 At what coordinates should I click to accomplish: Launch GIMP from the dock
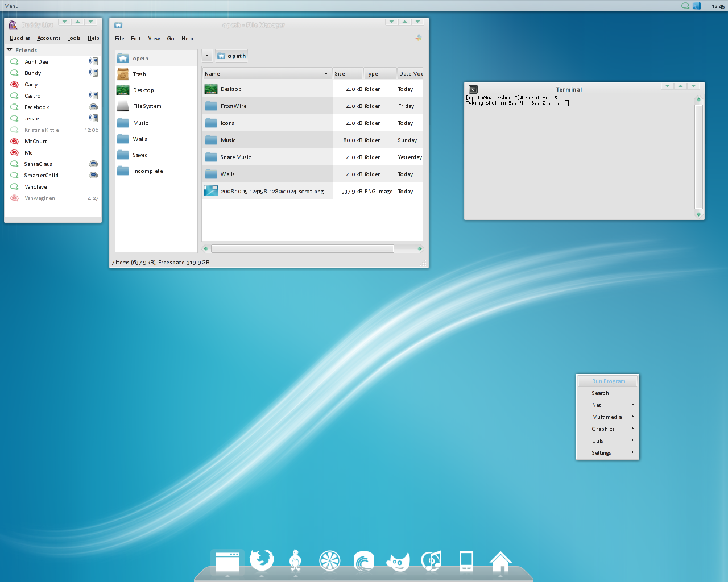398,562
